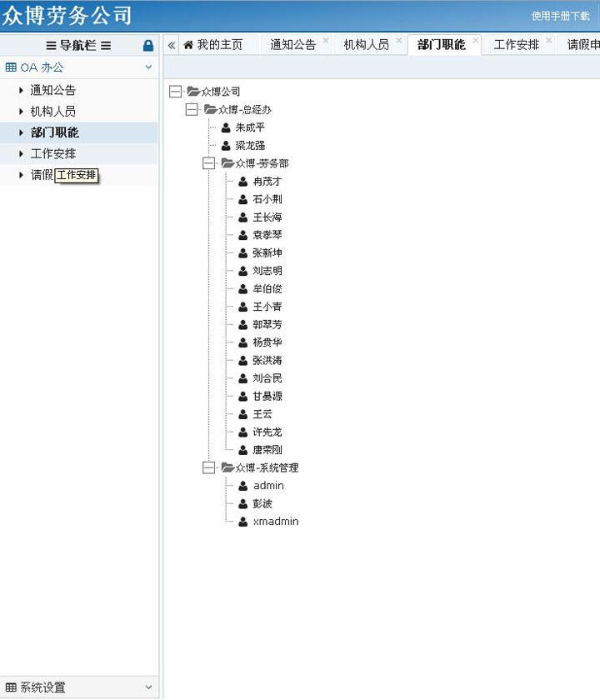Collapse the 众博-系统管理 tree node

[x=209, y=468]
